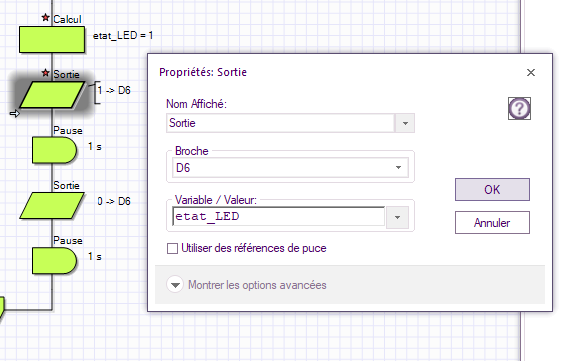Screen dimensions: 572x361
Task: Enable Utiliser des références de puce
Action: 172,248
